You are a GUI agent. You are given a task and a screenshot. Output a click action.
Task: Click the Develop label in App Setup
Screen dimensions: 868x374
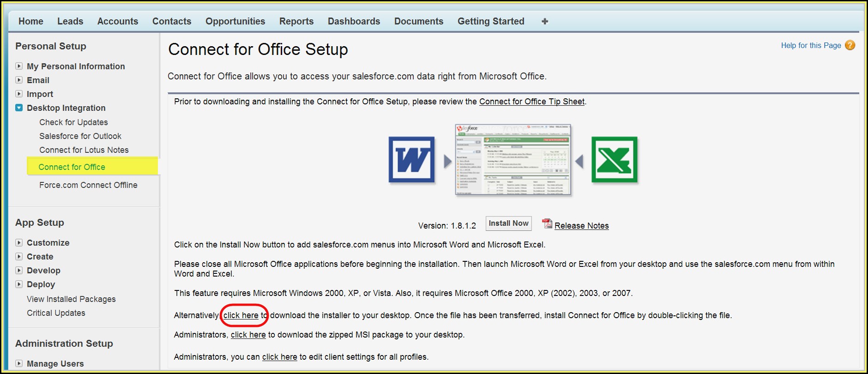pos(43,271)
